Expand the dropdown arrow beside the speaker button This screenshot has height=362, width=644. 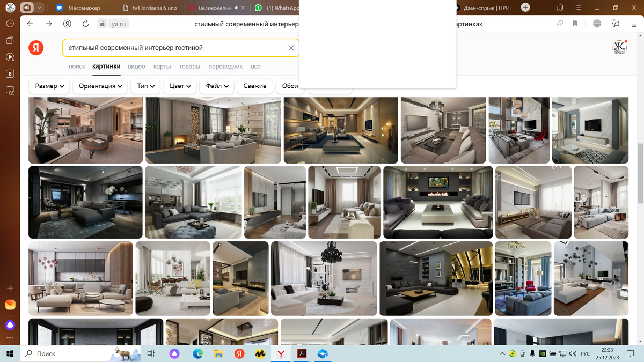pyautogui.click(x=39, y=8)
